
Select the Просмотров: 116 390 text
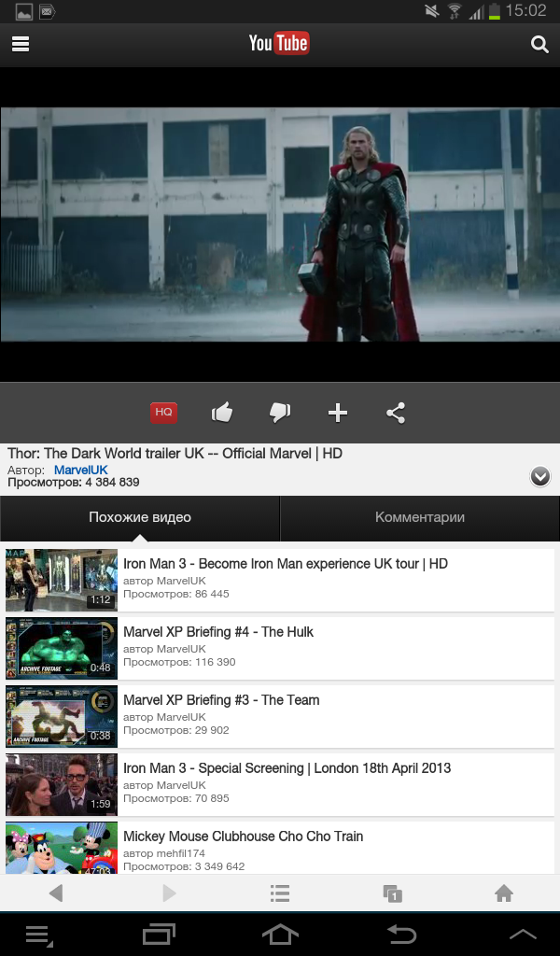pyautogui.click(x=179, y=662)
